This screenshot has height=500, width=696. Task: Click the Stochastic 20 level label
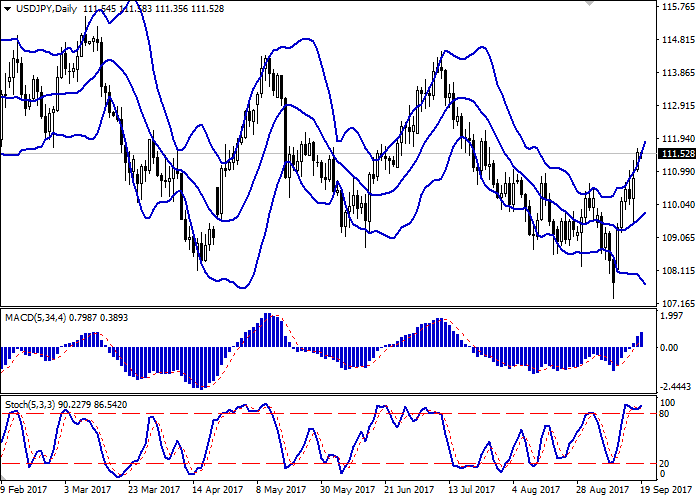[664, 464]
